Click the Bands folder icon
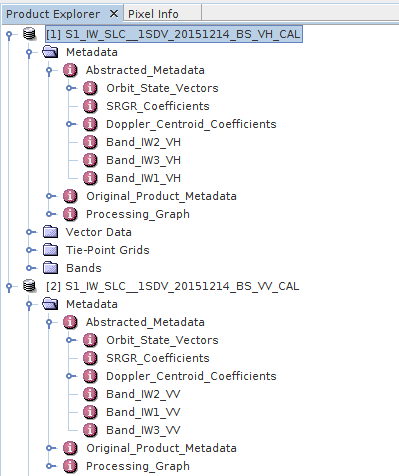Screen dimensions: 399x476 pos(50,268)
